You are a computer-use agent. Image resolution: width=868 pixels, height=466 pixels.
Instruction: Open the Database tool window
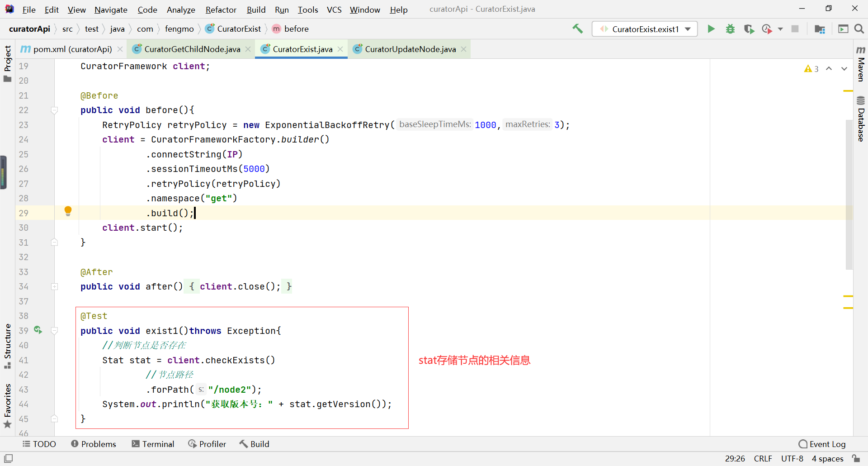coord(861,119)
